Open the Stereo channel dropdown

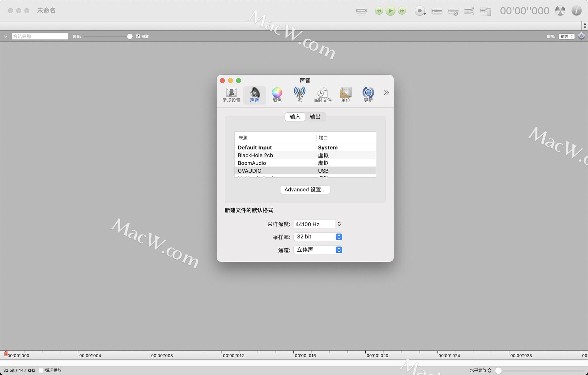pos(318,250)
